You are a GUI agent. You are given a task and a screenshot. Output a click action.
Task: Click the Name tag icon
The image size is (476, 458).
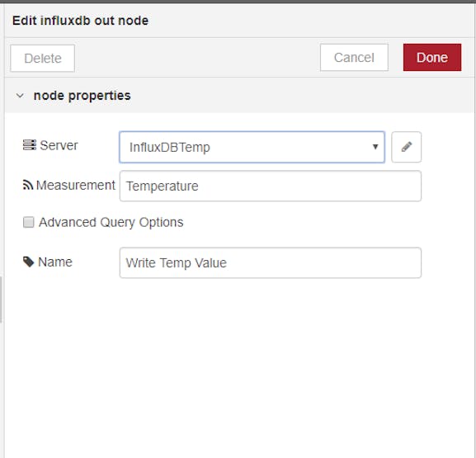pos(29,262)
